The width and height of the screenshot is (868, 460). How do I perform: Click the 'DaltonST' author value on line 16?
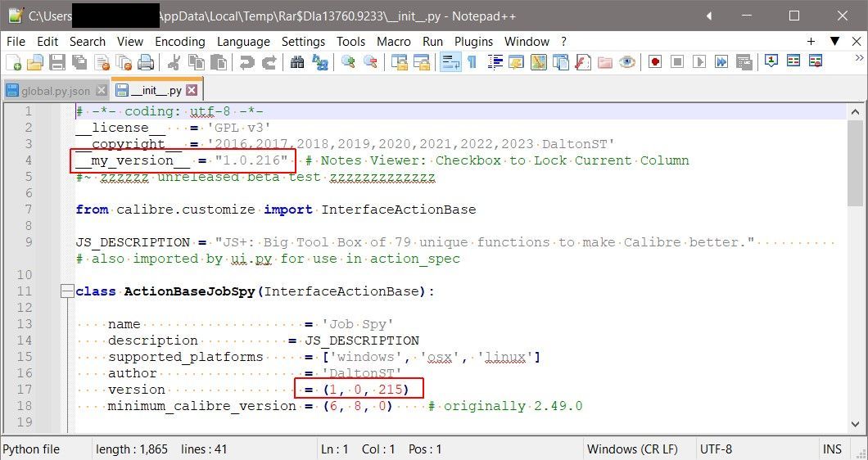point(362,373)
